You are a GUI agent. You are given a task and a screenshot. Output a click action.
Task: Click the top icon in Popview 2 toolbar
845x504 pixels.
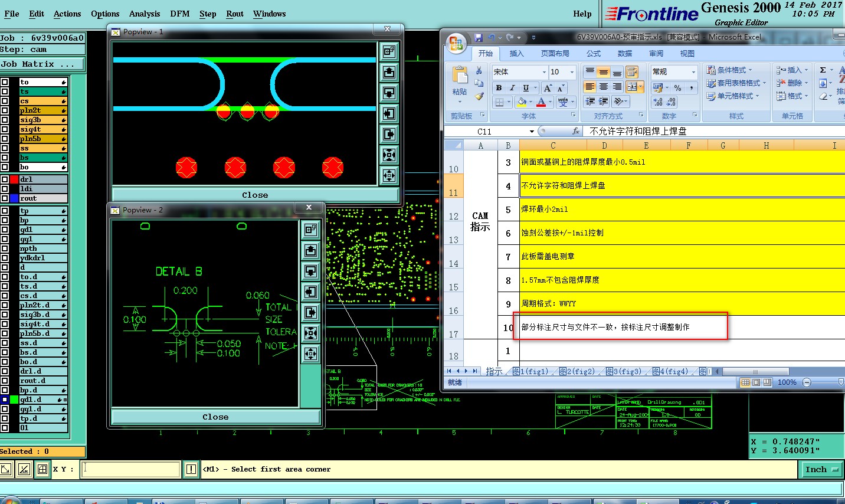[310, 230]
